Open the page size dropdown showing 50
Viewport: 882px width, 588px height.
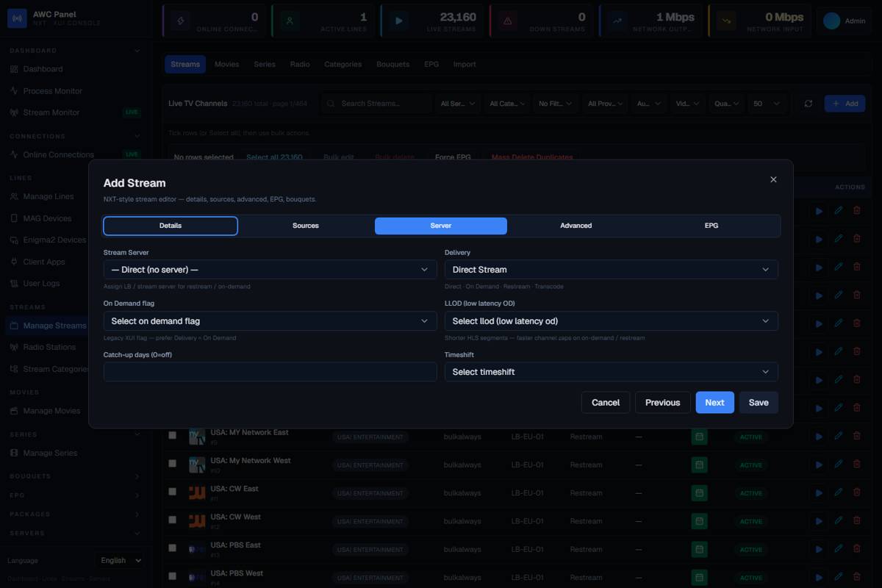[x=767, y=104]
